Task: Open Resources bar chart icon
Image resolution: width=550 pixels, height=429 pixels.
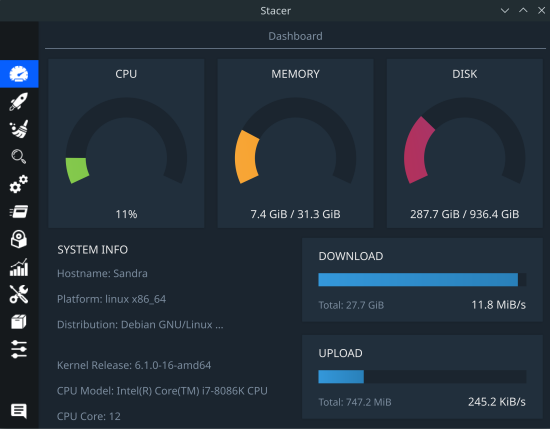Action: [19, 267]
